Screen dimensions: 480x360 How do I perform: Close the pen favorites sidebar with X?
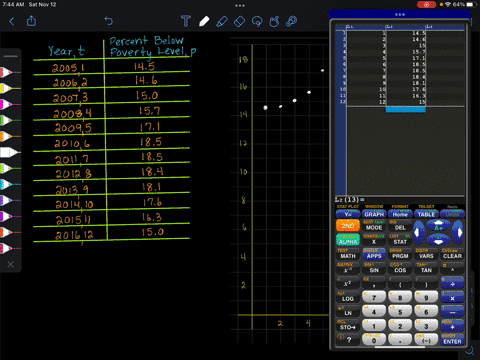pos(11,264)
